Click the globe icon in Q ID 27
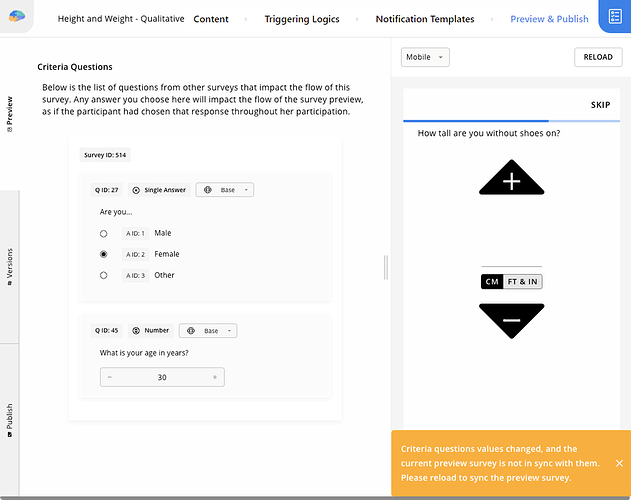The height and width of the screenshot is (500, 631). point(208,190)
